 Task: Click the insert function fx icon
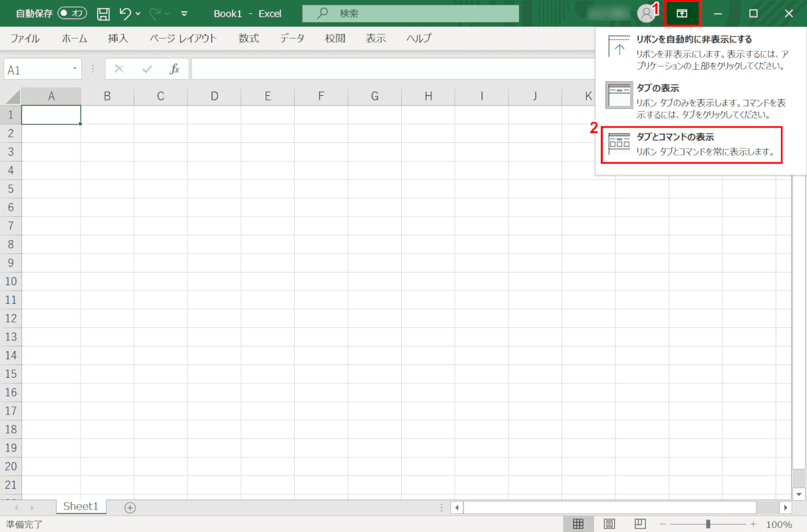175,69
